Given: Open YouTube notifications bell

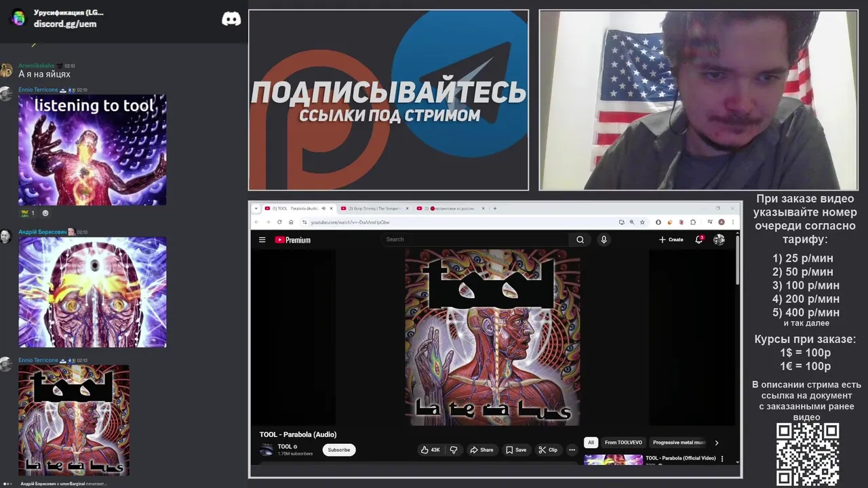Looking at the screenshot, I should (x=699, y=239).
